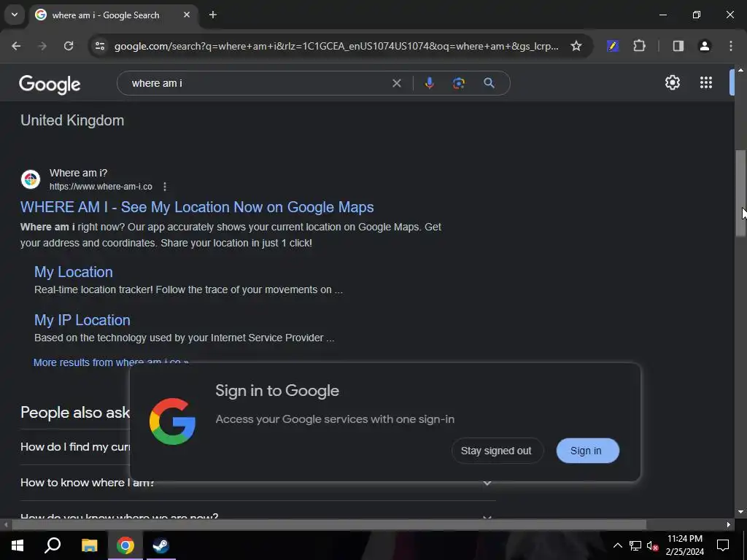
Task: Click the blue 'Sign in' button
Action: (x=587, y=451)
